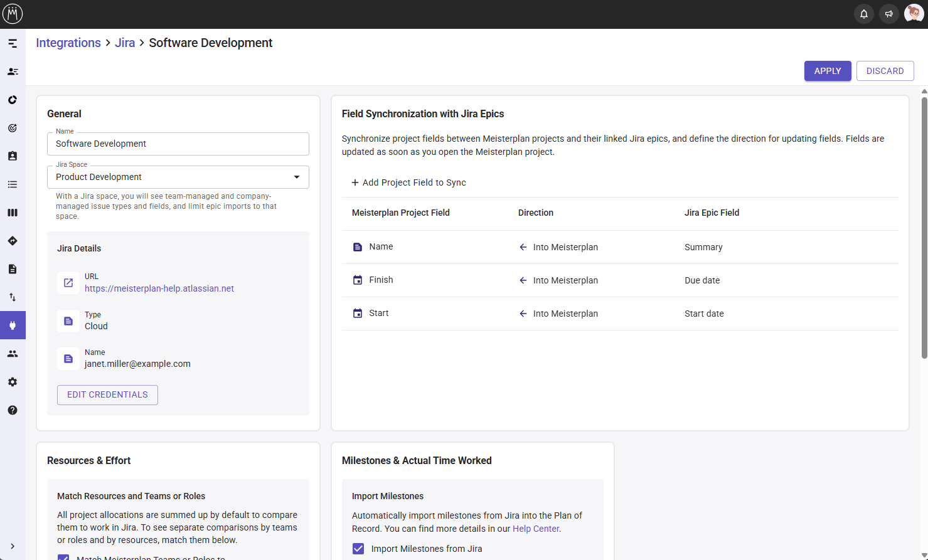Click the calendar icon of the Finish row
This screenshot has height=560, width=928.
click(x=358, y=280)
